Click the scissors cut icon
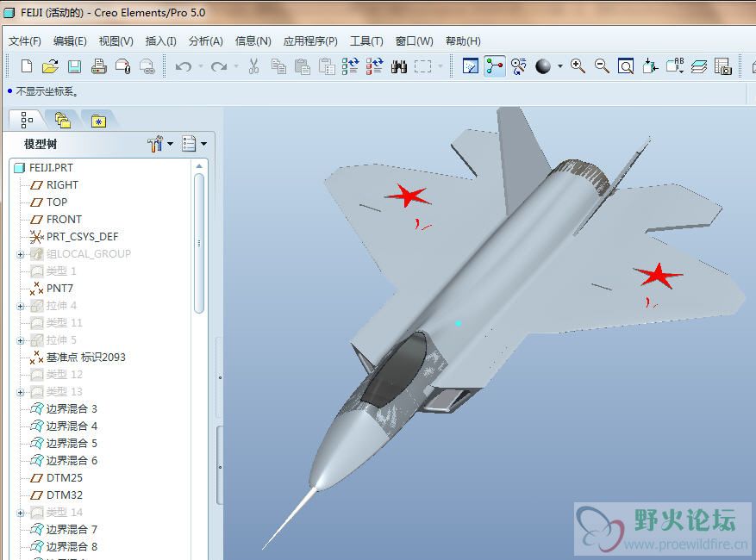This screenshot has height=560, width=756. pos(253,66)
